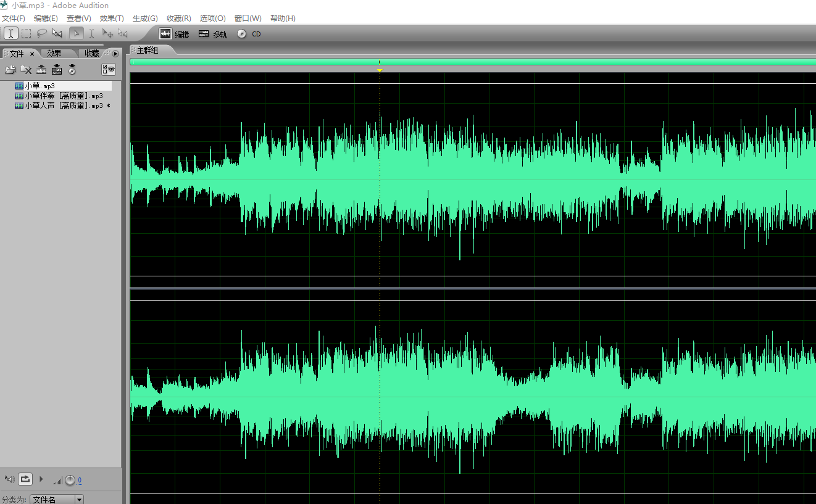Switch to Edit view (编辑)
Image resolution: width=816 pixels, height=504 pixels.
pyautogui.click(x=174, y=34)
